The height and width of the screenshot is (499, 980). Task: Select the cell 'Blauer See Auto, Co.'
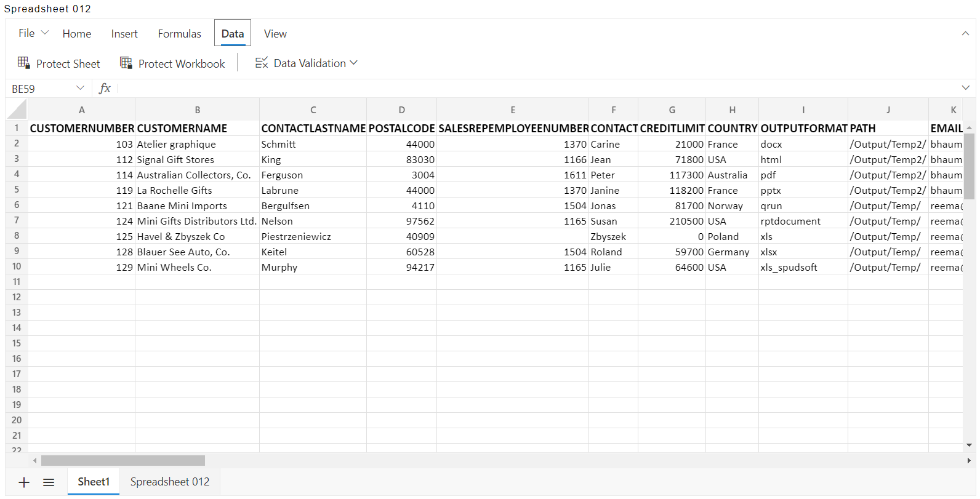point(197,252)
